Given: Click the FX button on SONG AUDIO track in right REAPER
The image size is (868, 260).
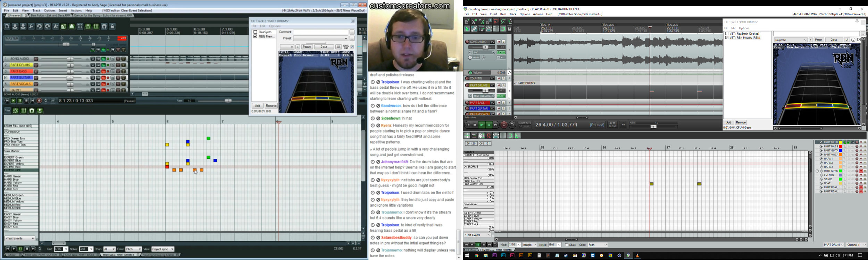Looking at the screenshot, I should [499, 52].
